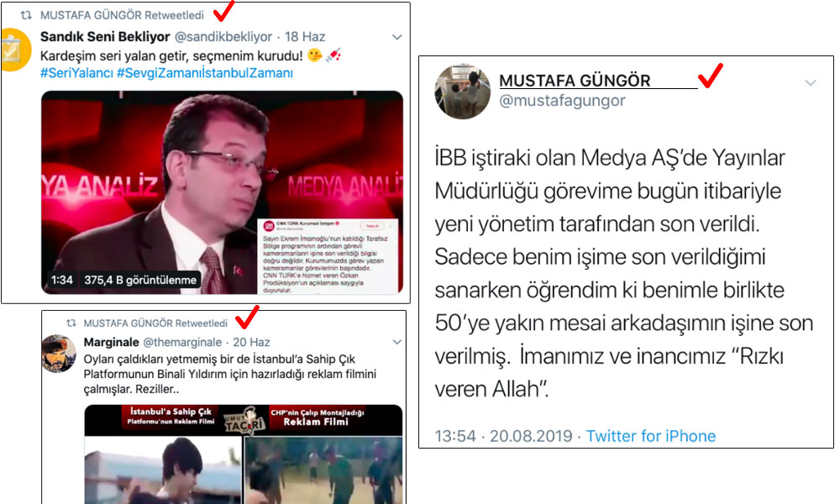
Task: Open the @mustafagungor handle
Action: point(562,100)
